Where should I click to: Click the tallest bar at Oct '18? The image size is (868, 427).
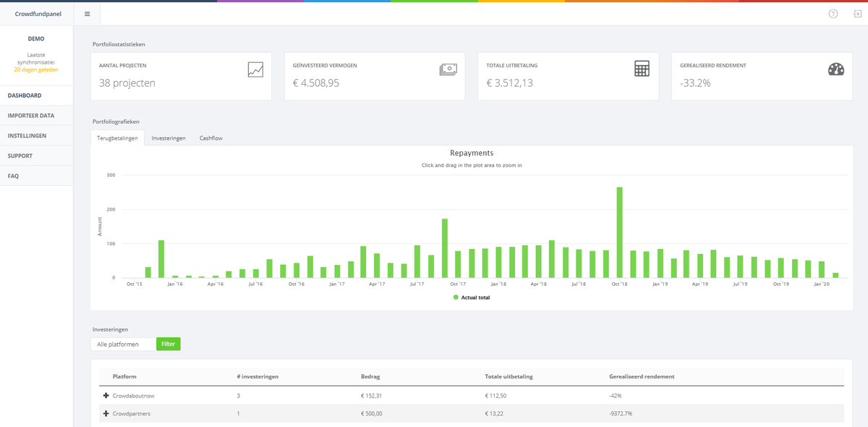point(619,232)
